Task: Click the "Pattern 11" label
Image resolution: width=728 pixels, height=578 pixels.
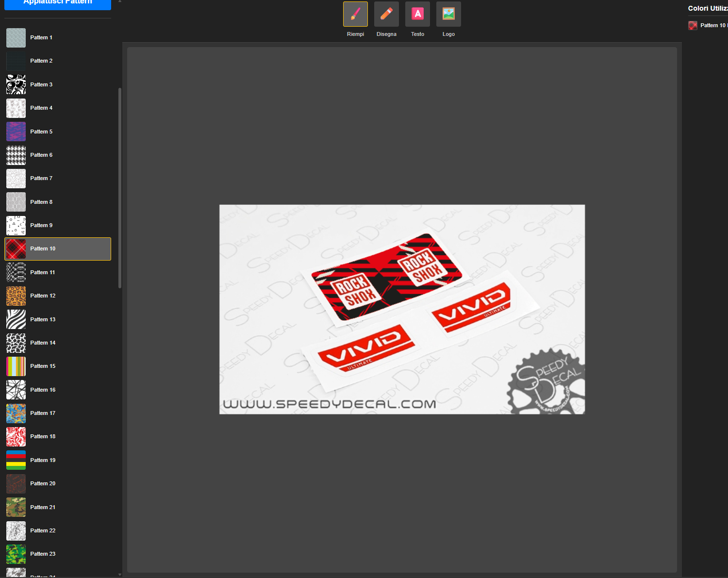Action: 43,272
